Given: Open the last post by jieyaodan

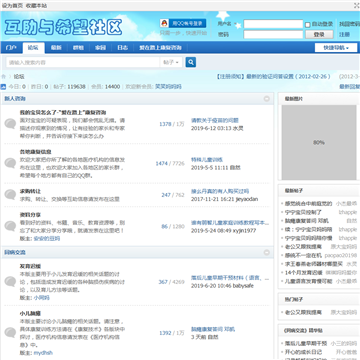Looking at the screenshot, I should point(220,191).
